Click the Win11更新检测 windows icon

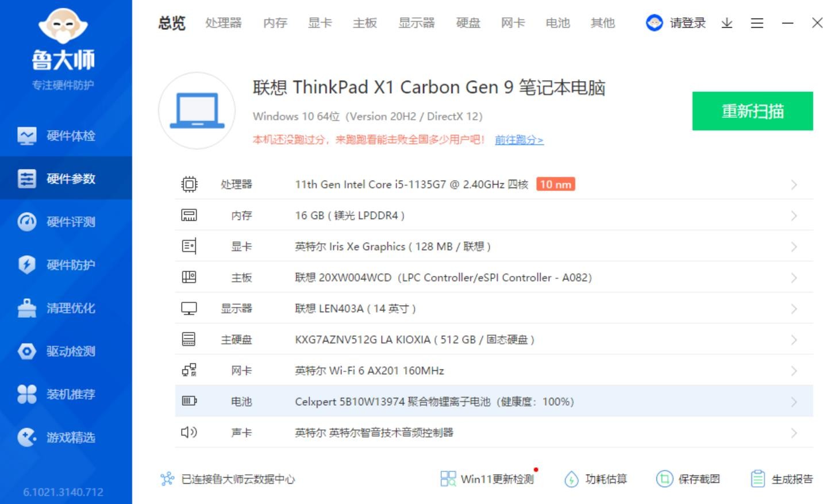[x=448, y=479]
